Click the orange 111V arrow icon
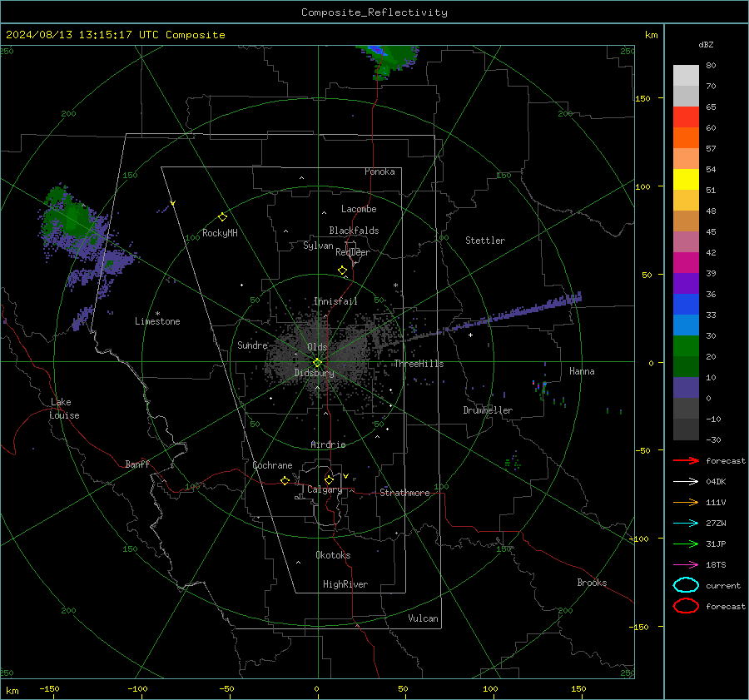Image resolution: width=749 pixels, height=700 pixels. tap(686, 502)
